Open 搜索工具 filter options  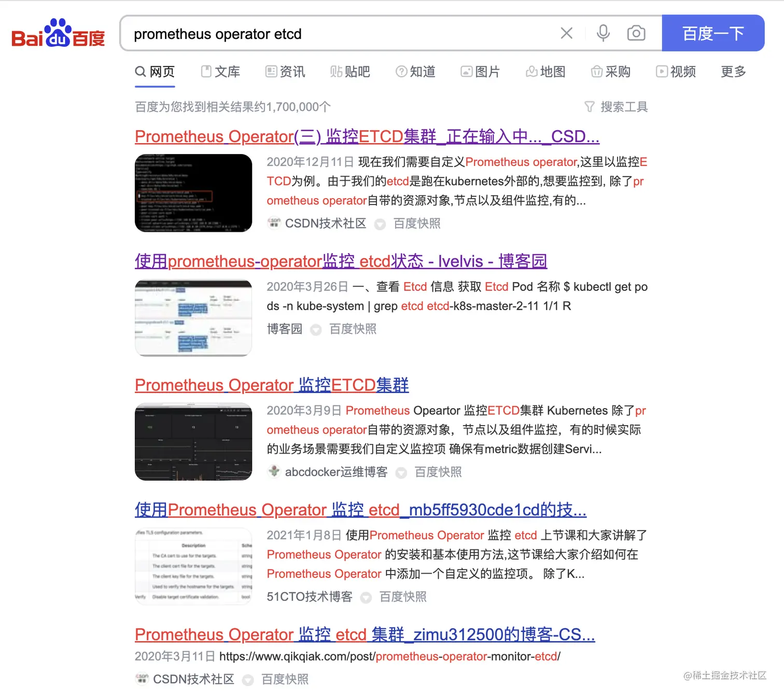[x=617, y=107]
